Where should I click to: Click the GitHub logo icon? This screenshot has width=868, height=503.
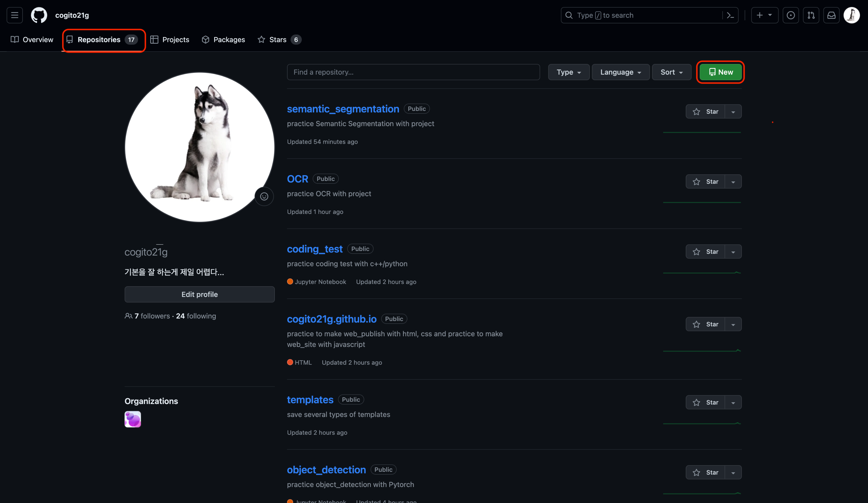pyautogui.click(x=39, y=15)
